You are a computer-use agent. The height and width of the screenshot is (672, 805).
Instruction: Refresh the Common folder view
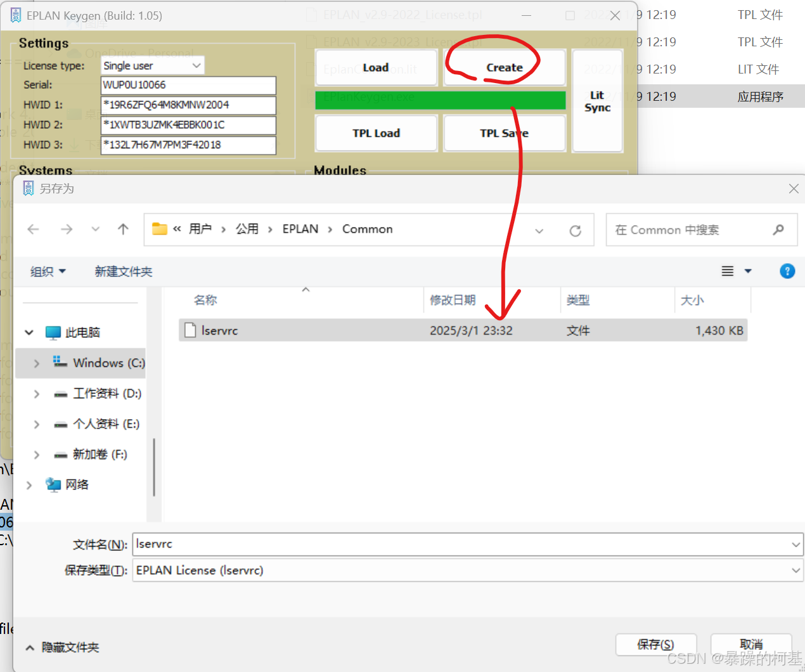[576, 231]
